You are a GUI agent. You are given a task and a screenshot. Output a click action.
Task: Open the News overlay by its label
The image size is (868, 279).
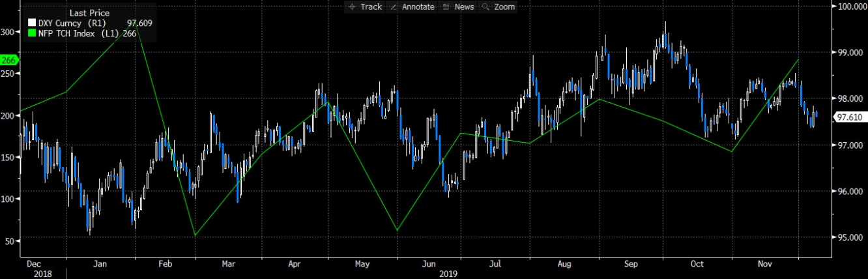click(x=464, y=7)
